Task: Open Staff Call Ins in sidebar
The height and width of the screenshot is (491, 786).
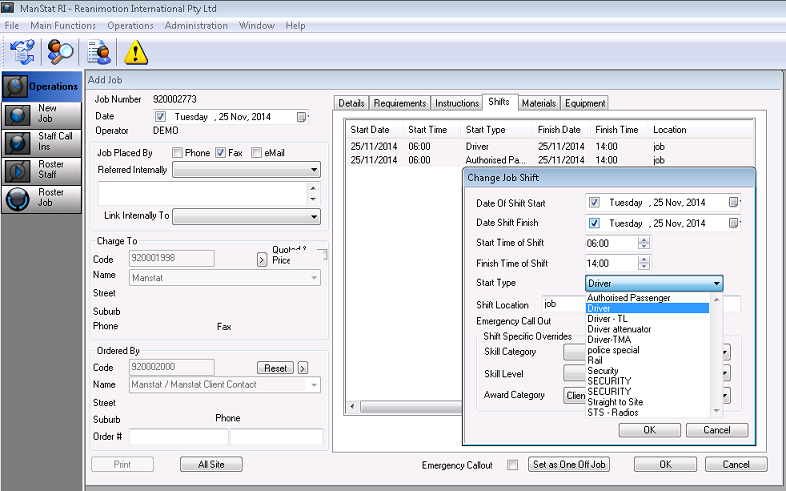Action: (42, 143)
